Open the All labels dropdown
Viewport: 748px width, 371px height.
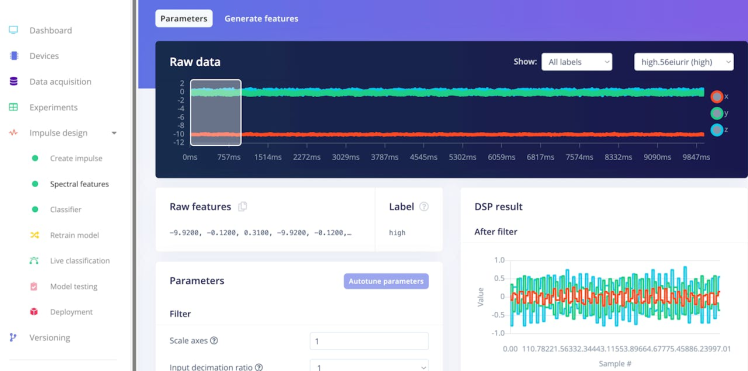pos(577,62)
